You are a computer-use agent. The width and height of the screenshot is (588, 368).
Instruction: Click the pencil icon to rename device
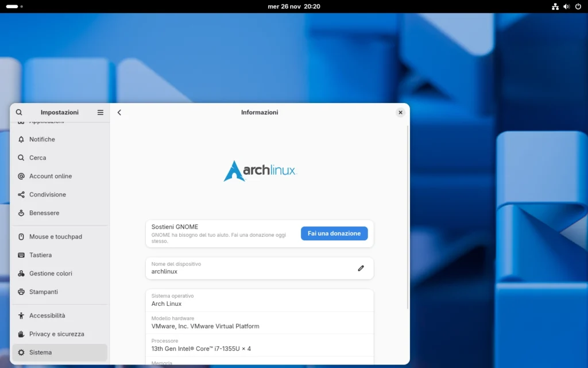[361, 268]
